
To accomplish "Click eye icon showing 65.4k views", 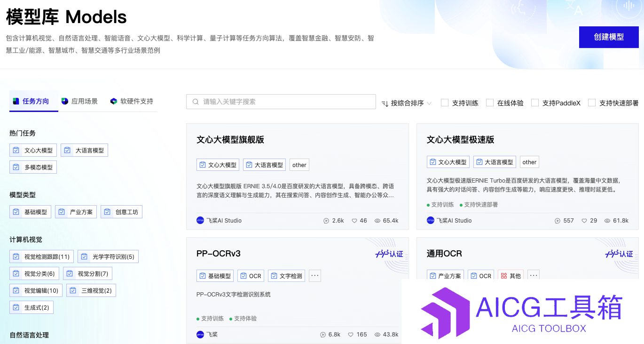I will point(377,220).
